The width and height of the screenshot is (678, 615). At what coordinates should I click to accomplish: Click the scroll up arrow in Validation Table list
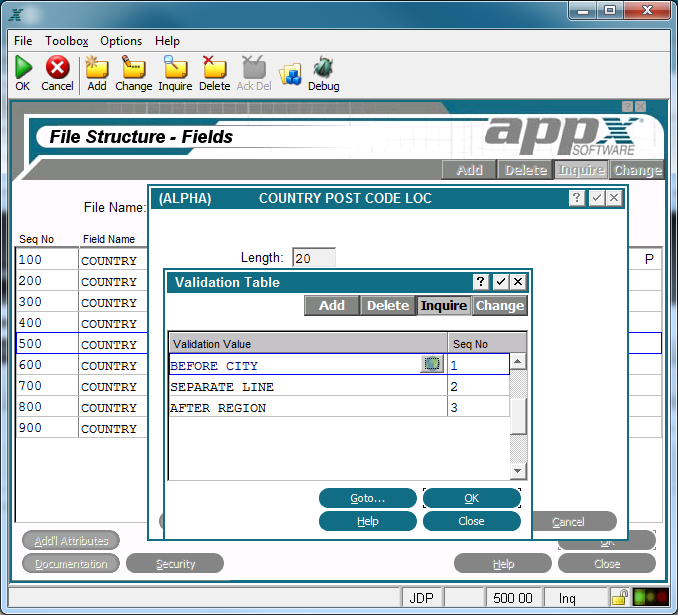518,361
